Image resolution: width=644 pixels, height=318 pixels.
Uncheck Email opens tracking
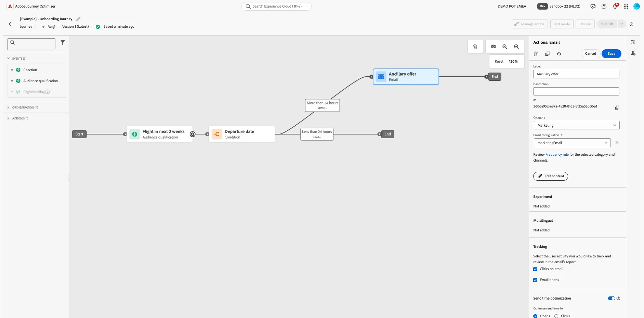pos(535,280)
